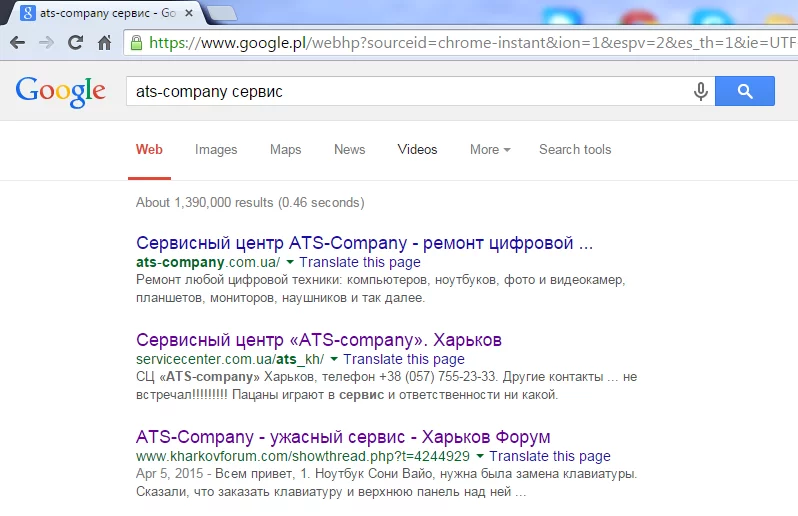
Task: Click the address bar URL
Action: [471, 42]
